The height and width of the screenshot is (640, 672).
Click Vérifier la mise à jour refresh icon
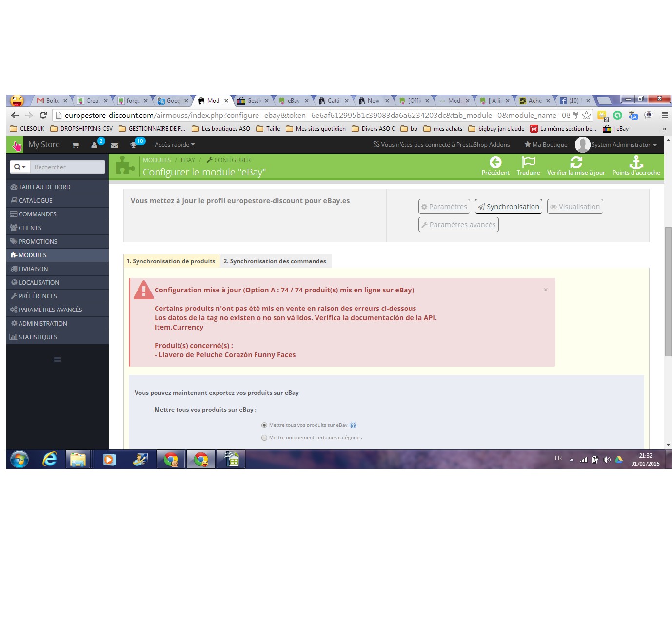click(x=576, y=162)
